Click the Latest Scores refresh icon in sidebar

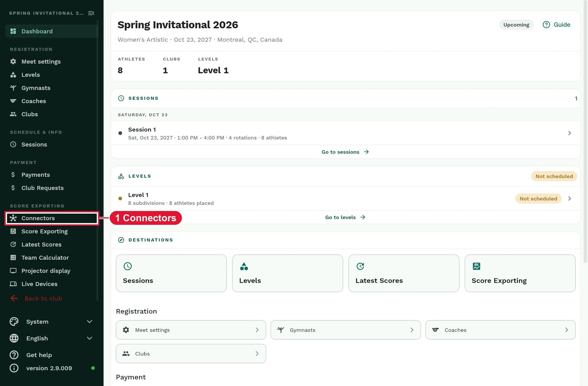(x=13, y=244)
